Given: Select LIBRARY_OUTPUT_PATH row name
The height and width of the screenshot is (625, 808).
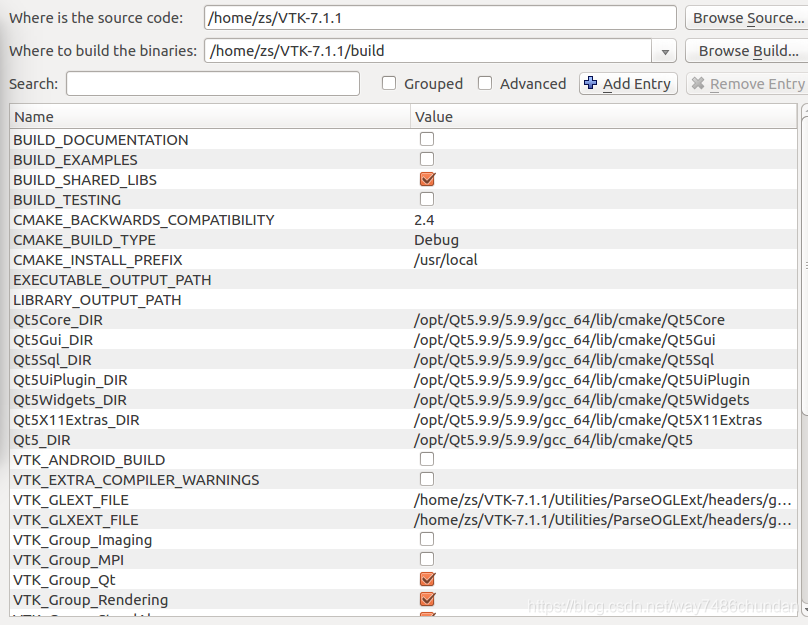Looking at the screenshot, I should 97,300.
